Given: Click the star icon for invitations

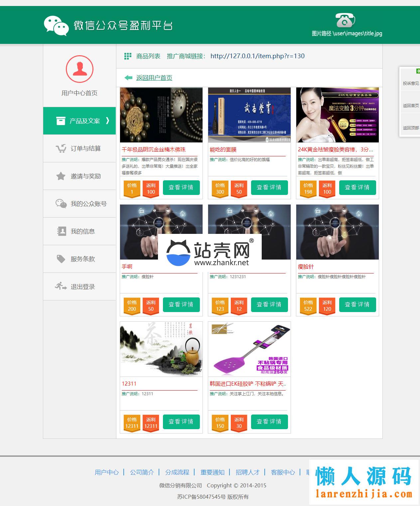Looking at the screenshot, I should (61, 176).
